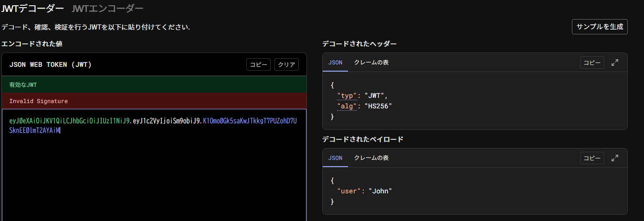Expand the decoded header panel icon
Viewport: 644px width, 221px height.
click(615, 63)
